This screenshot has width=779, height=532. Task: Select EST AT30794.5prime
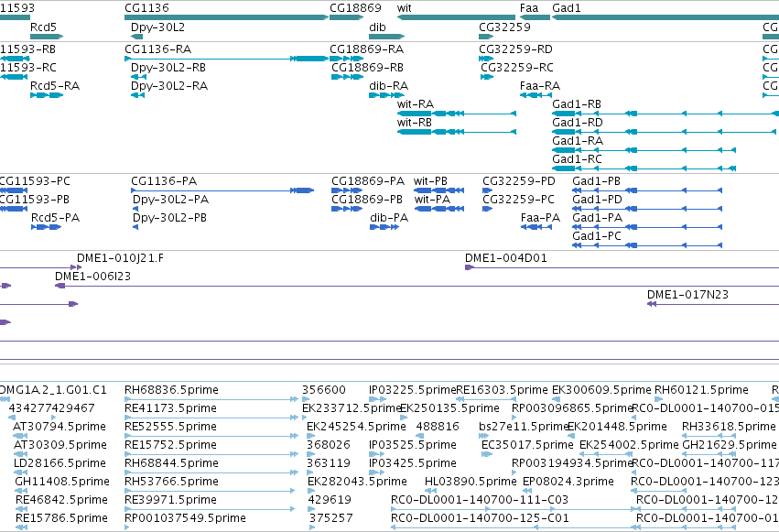[x=60, y=427]
